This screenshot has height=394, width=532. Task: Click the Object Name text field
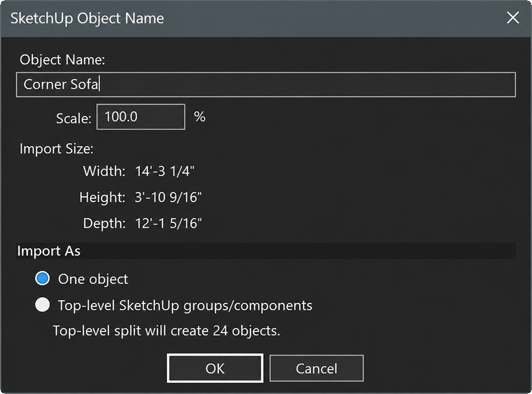click(266, 85)
